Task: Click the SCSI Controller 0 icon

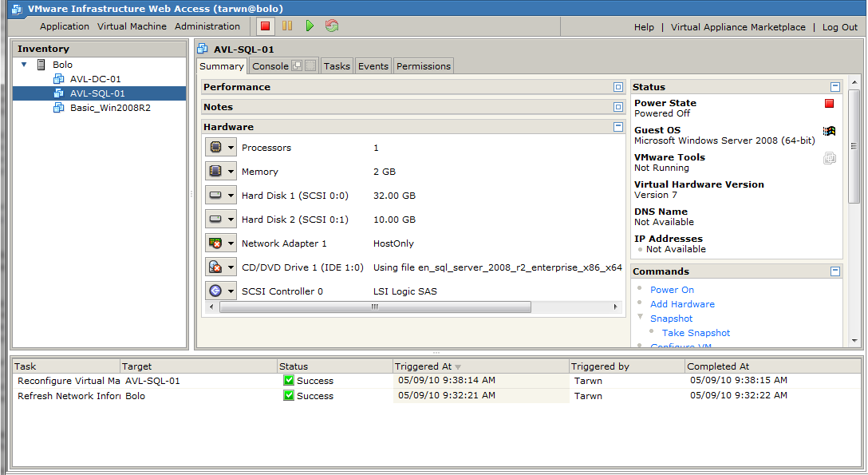Action: tap(215, 291)
